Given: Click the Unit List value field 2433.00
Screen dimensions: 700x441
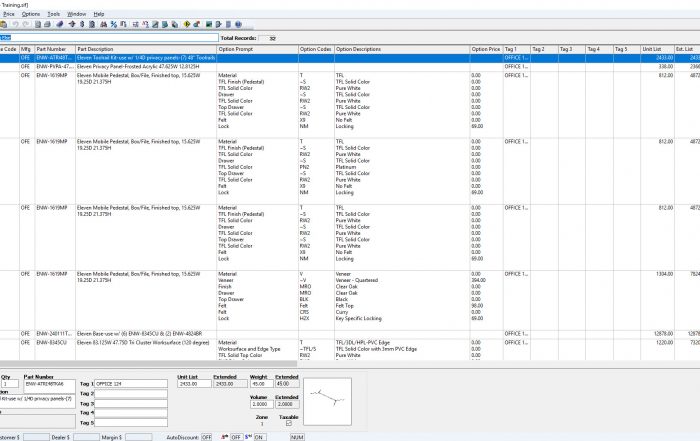Looking at the screenshot, I should [194, 384].
